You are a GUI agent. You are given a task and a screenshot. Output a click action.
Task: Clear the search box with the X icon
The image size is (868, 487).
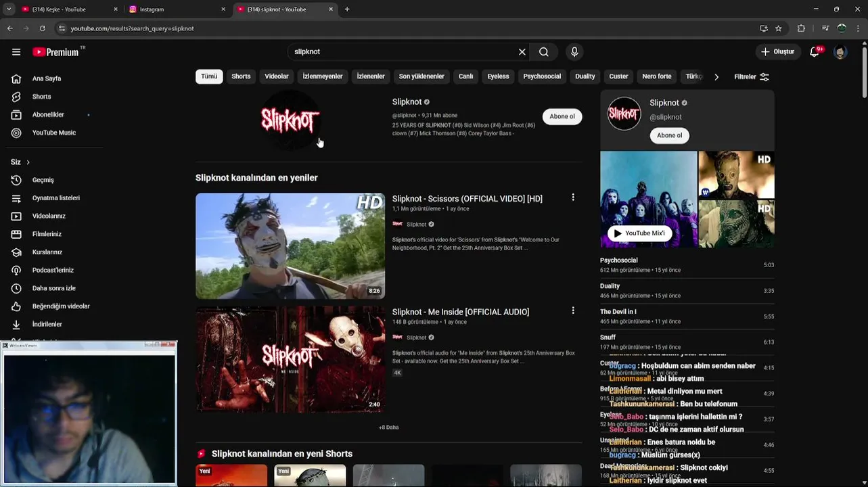(522, 52)
